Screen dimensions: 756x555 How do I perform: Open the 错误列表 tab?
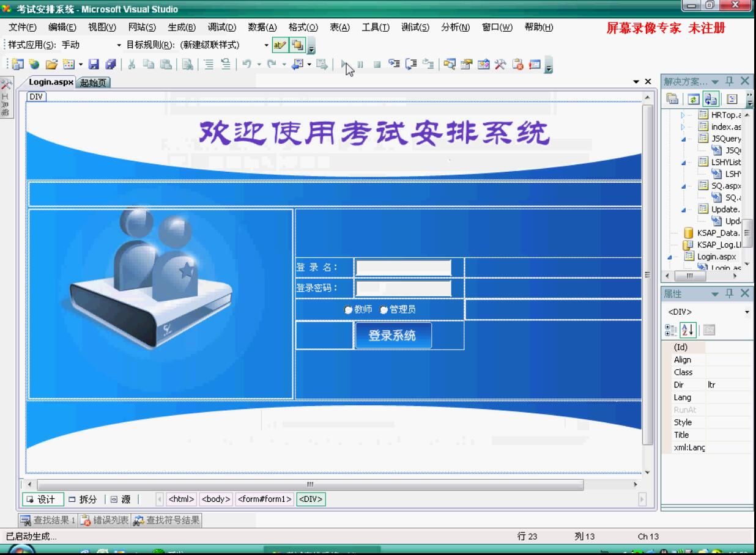click(105, 521)
